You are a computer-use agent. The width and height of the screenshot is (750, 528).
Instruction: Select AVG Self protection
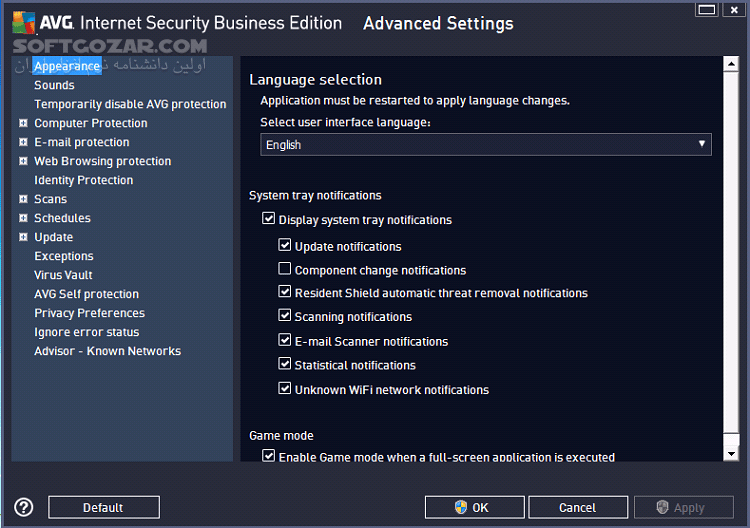[87, 294]
